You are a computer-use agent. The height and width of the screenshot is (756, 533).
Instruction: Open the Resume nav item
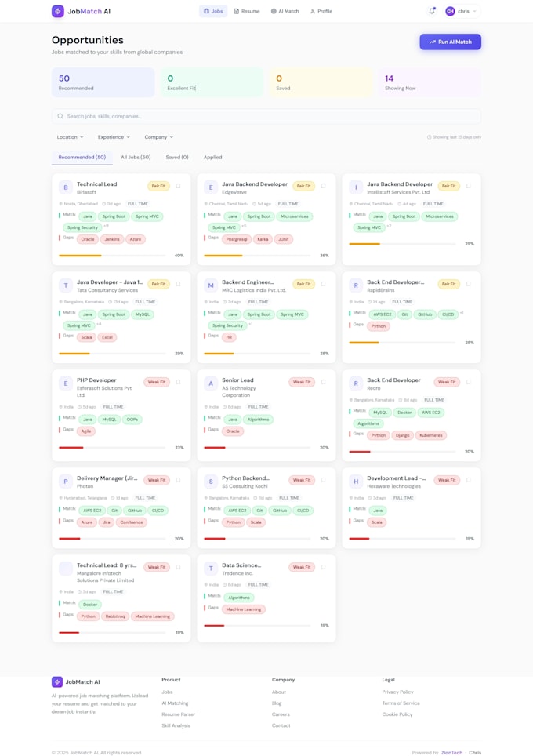[x=247, y=11]
